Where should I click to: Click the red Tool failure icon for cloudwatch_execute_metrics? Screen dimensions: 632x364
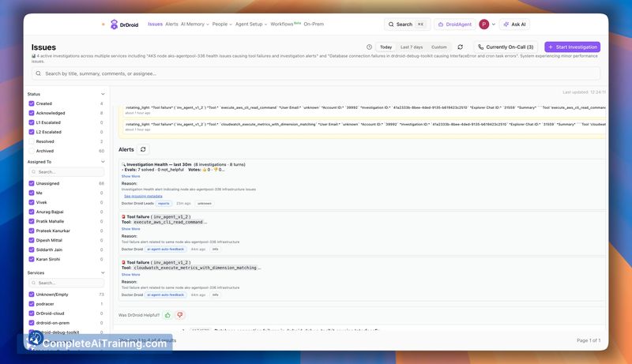pos(123,262)
